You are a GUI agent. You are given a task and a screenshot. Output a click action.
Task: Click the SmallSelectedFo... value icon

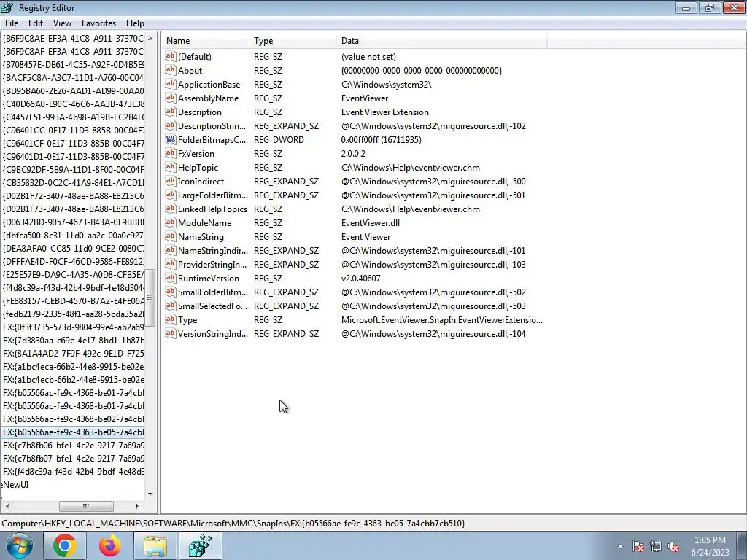171,306
